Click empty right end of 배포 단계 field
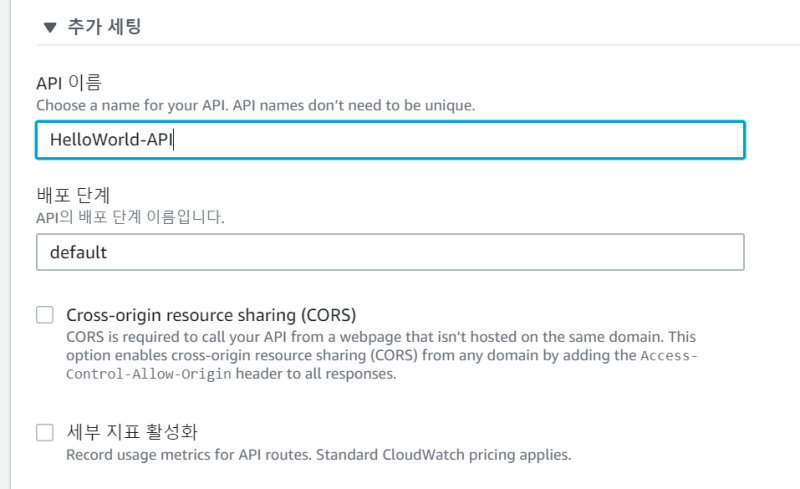The height and width of the screenshot is (489, 800). coord(650,252)
